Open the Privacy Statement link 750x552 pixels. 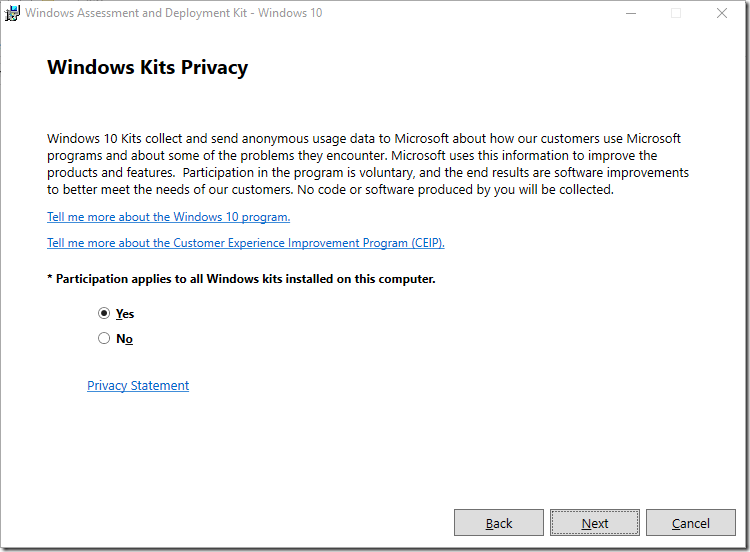click(x=138, y=386)
